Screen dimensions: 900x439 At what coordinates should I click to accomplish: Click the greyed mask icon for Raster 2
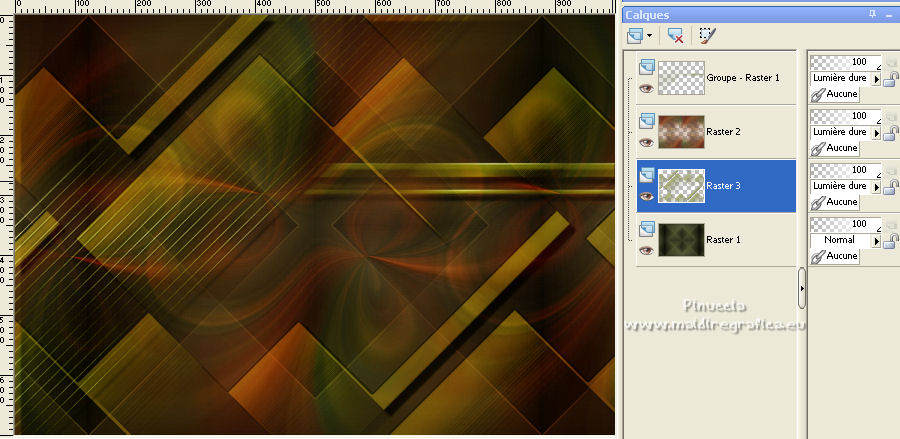coord(890,116)
